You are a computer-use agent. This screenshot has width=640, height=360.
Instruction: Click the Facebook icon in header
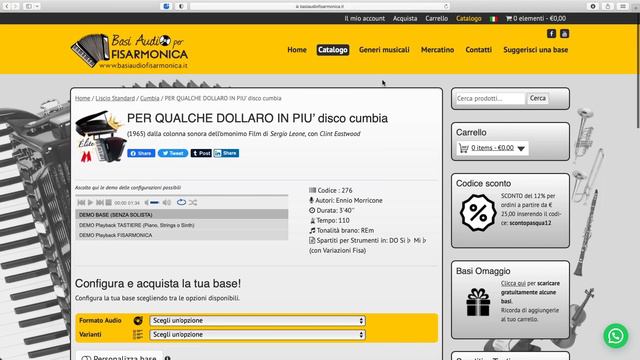point(551,33)
